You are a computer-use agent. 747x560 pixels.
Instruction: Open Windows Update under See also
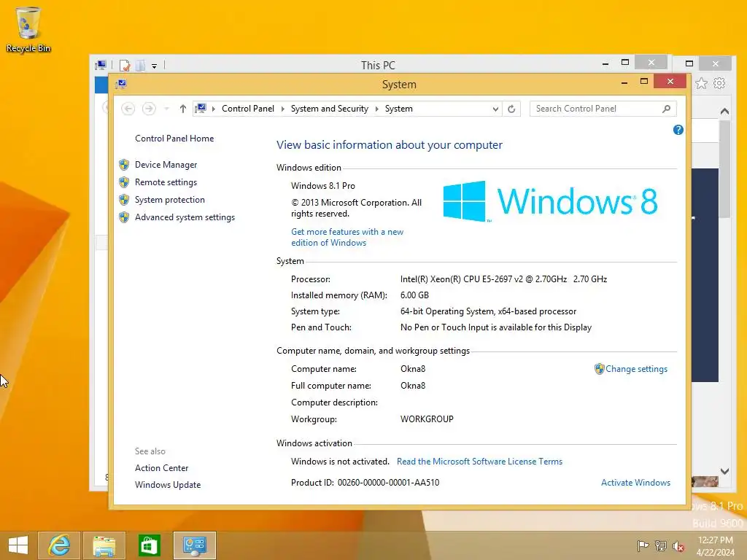168,485
